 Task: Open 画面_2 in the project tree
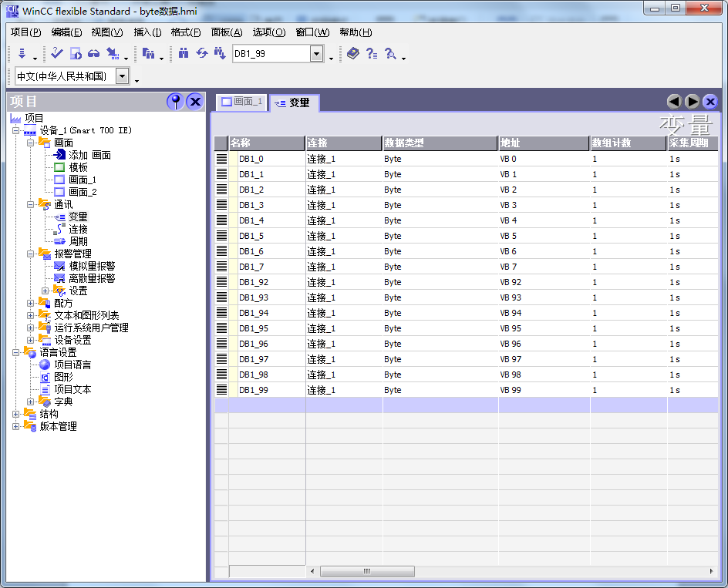click(x=83, y=192)
